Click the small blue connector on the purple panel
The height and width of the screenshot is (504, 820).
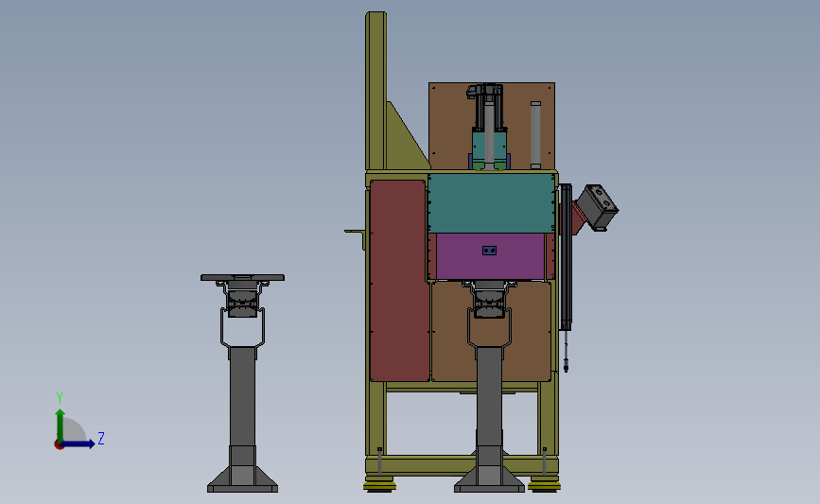pos(490,251)
